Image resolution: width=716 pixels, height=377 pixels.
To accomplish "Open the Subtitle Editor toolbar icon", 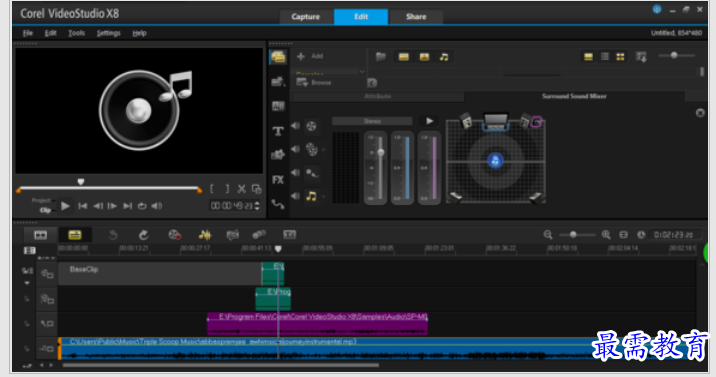I will click(x=290, y=235).
